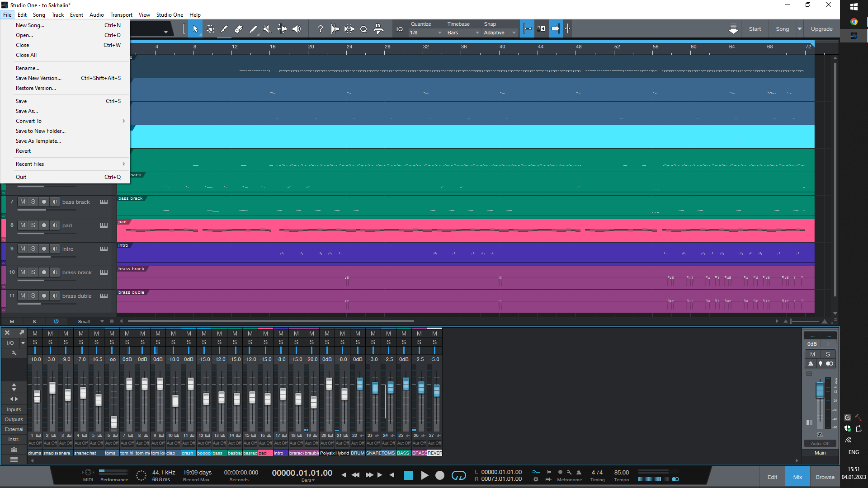Open the Quantize value dropdown
The image size is (868, 488).
point(426,33)
